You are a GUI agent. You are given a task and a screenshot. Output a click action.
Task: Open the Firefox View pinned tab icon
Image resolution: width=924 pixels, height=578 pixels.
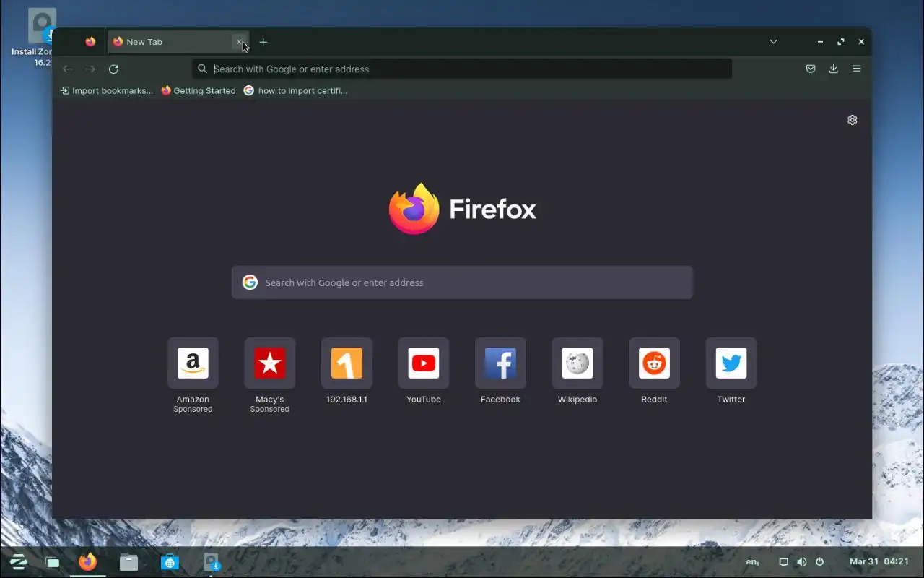point(90,42)
